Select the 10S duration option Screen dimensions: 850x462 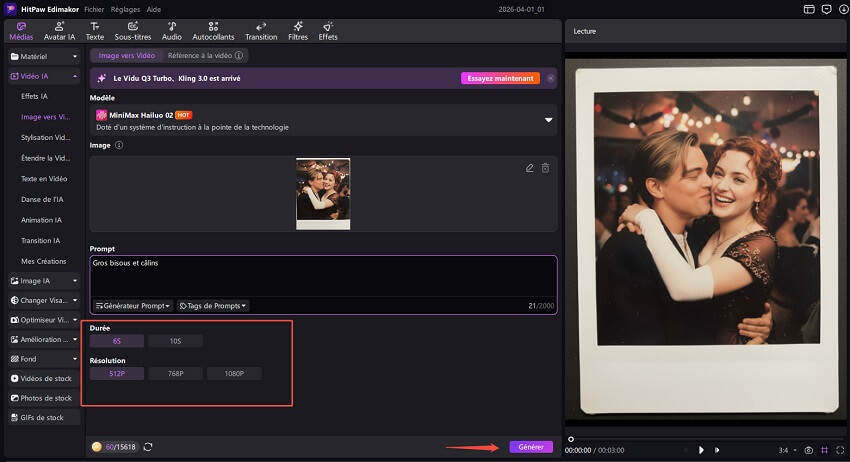click(175, 341)
